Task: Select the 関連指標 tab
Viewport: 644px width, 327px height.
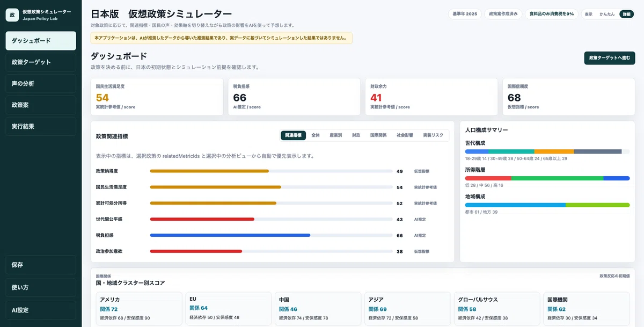Action: (x=293, y=135)
